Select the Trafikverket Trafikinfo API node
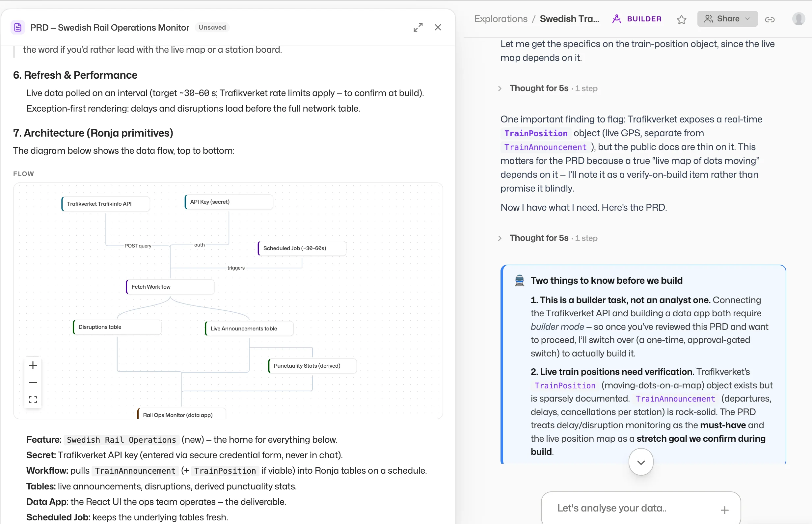Screen dimensions: 812x524 106,204
